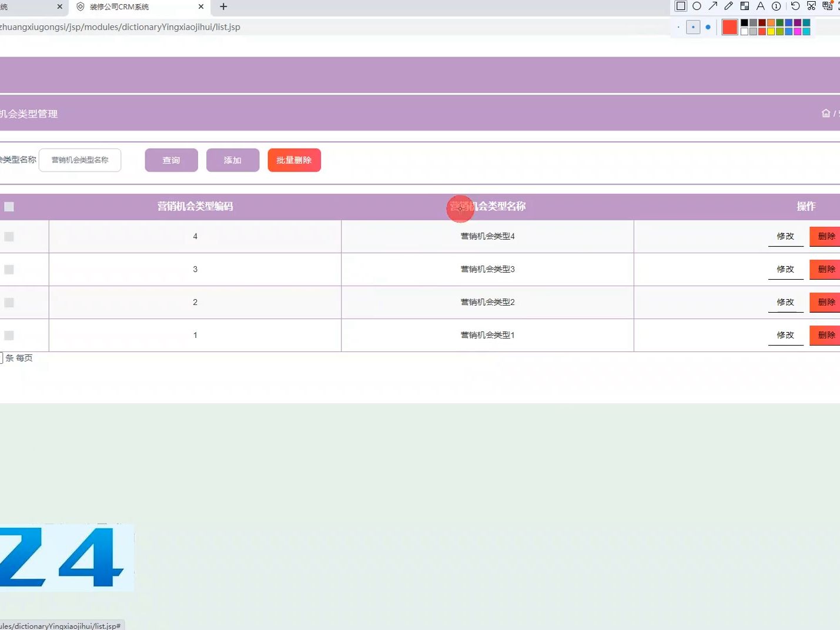Click 删除 for 营销机会类型2
Viewport: 840px width, 630px height.
[825, 302]
